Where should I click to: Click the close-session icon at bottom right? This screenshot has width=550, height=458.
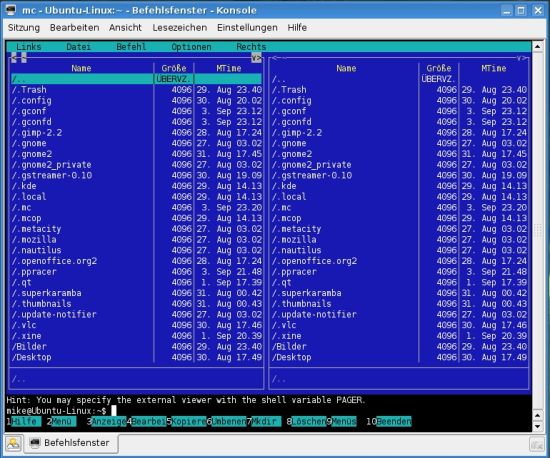pyautogui.click(x=537, y=445)
